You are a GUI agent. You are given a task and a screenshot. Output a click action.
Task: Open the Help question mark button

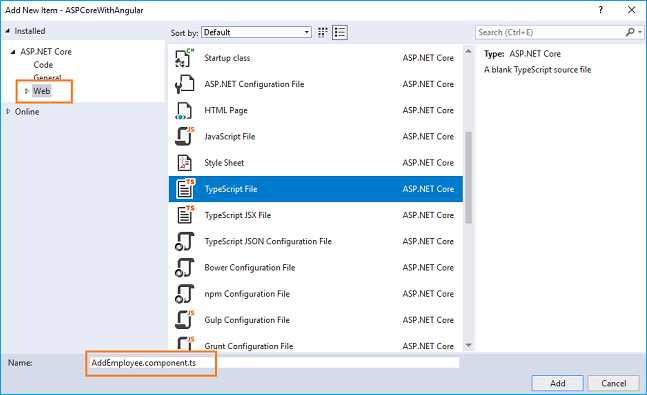600,10
